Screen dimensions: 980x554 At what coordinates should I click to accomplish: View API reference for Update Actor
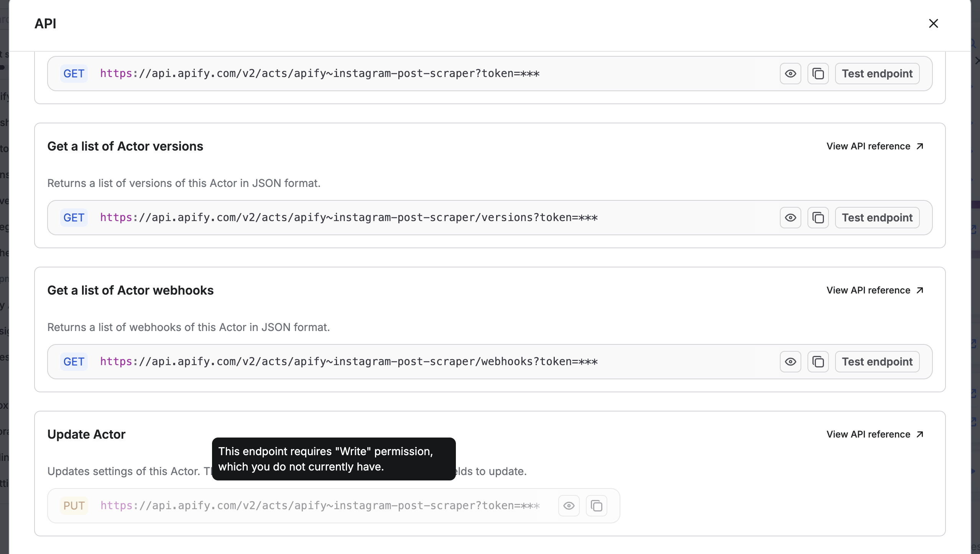(868, 434)
